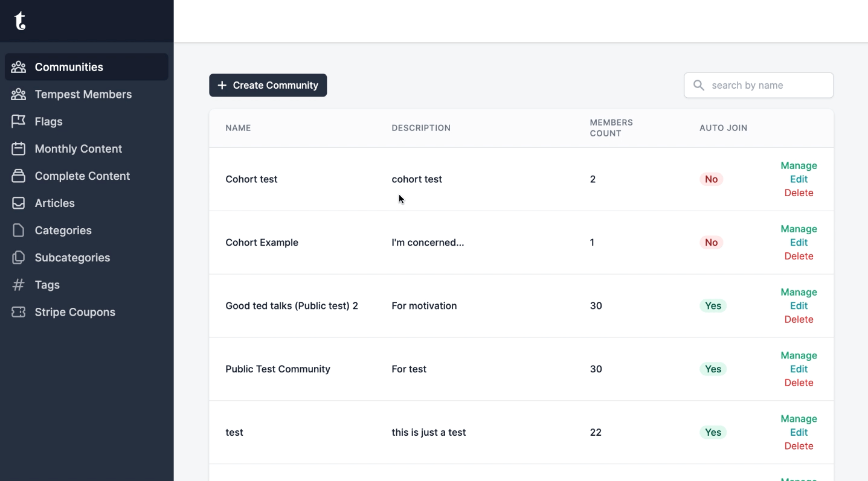Focus the search by name field
This screenshot has width=868, height=481.
pos(768,86)
